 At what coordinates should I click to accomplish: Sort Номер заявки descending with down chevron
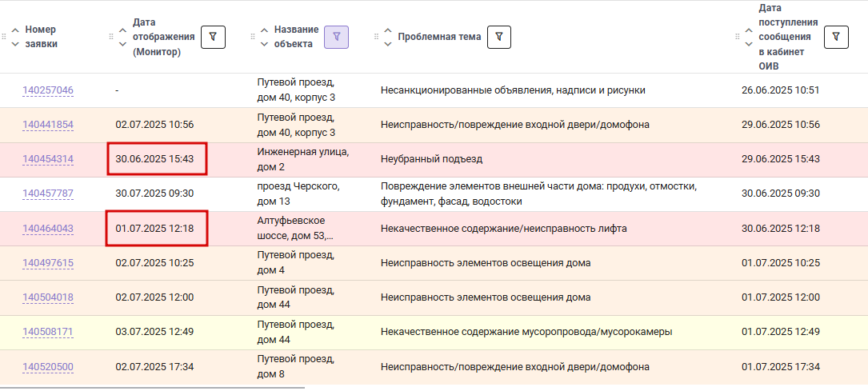pos(15,44)
